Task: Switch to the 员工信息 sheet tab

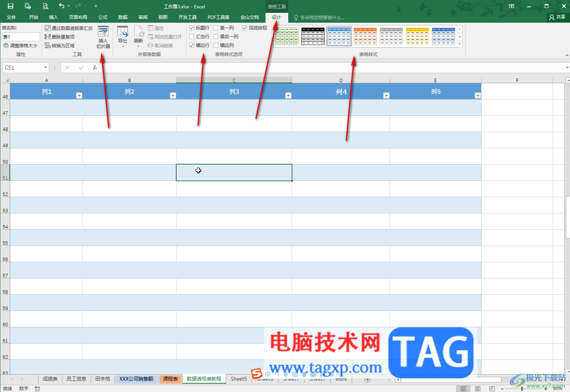Action: click(76, 379)
